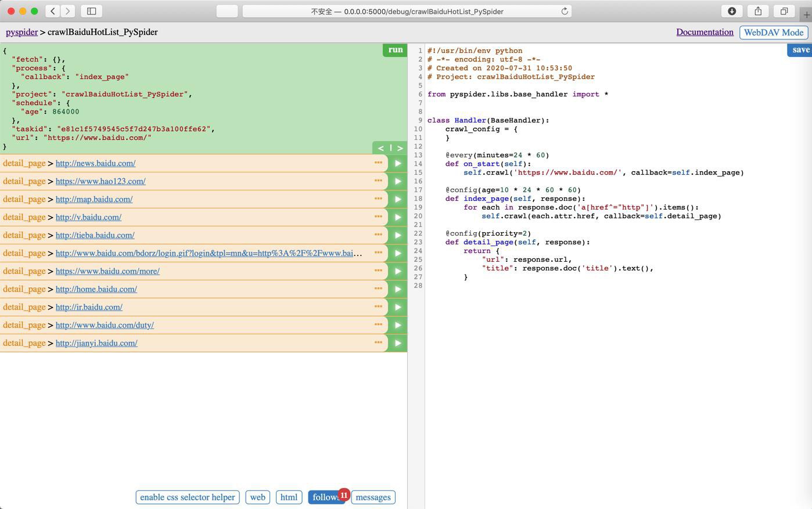
Task: Open a new Safari tab
Action: pyautogui.click(x=806, y=14)
